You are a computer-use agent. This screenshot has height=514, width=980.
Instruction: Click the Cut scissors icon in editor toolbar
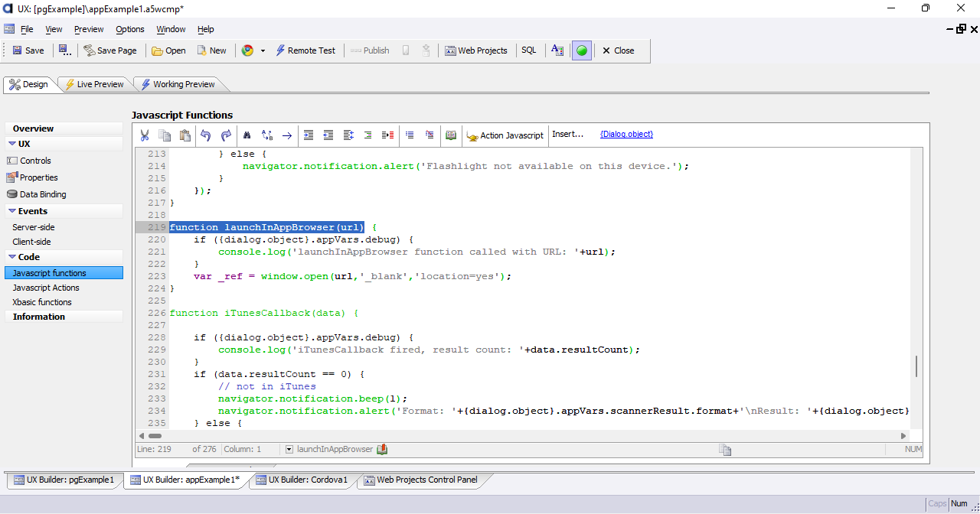pos(144,135)
